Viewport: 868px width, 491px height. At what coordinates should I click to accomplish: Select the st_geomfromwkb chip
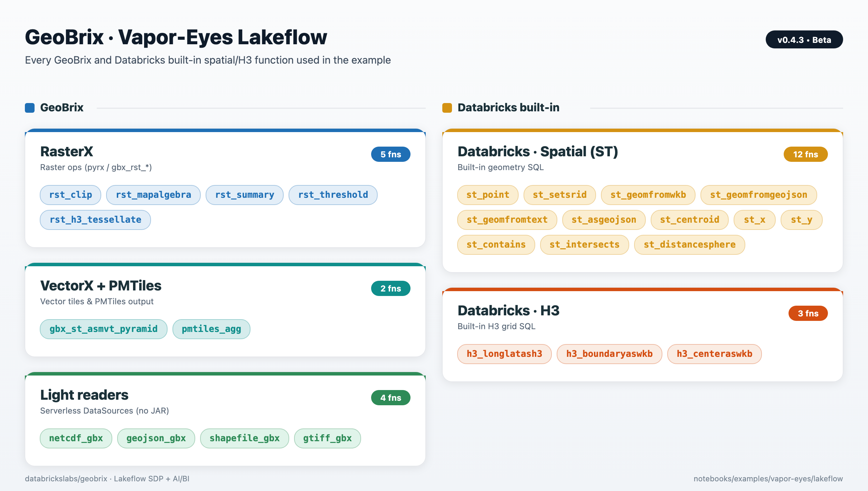pyautogui.click(x=648, y=195)
